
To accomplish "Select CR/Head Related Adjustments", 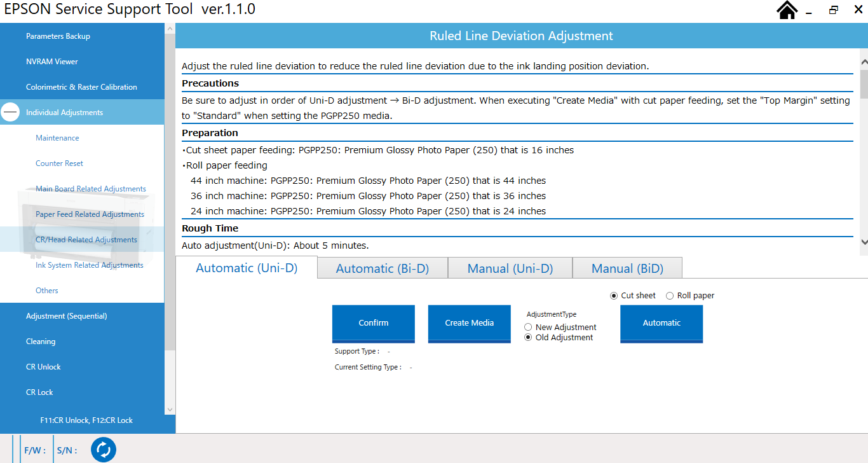I will (82, 240).
